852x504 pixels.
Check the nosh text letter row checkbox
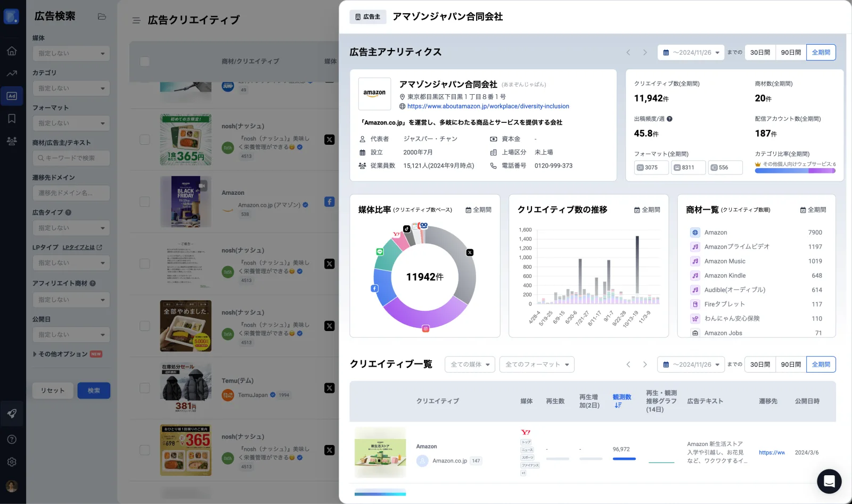pyautogui.click(x=144, y=263)
